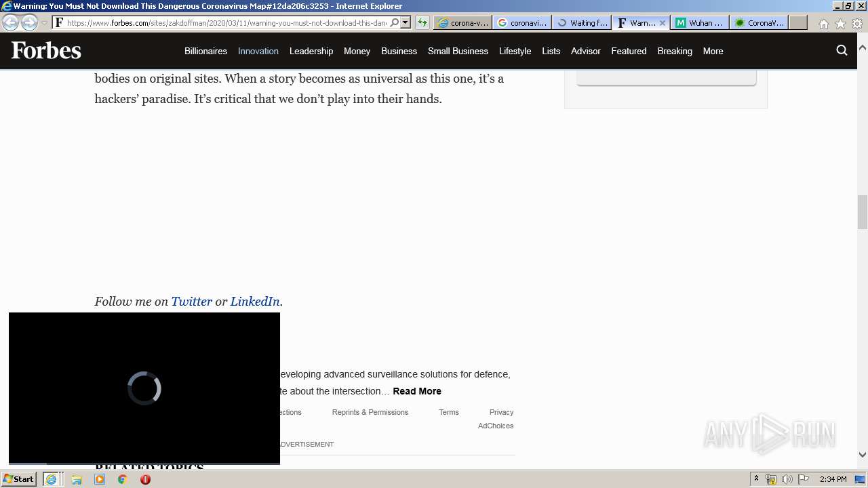
Task: Open the recent pages dropdown arrow
Action: tap(45, 23)
